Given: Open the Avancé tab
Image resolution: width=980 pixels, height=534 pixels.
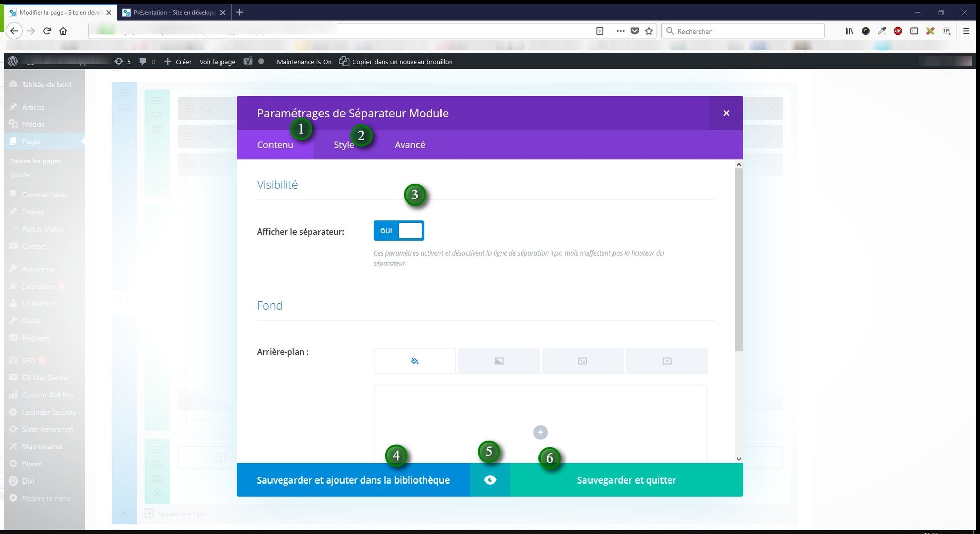Looking at the screenshot, I should [x=409, y=145].
